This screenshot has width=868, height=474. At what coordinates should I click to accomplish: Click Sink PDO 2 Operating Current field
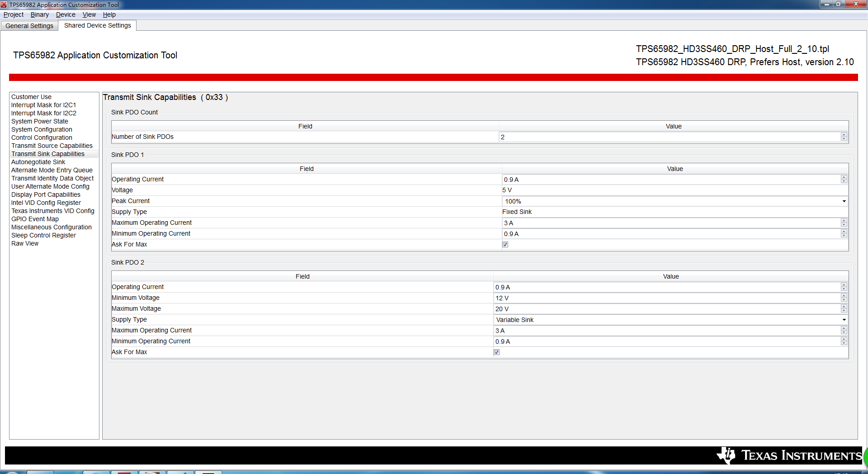coord(667,287)
